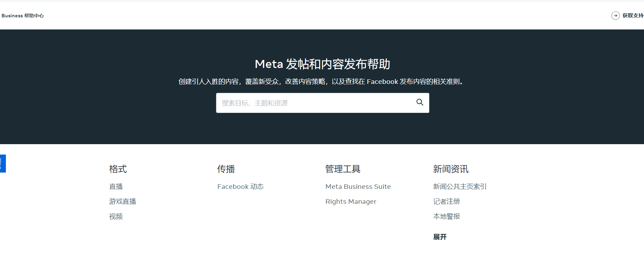Screen dimensions: 644x254
Task: Open the 视频 help topic
Action: click(x=116, y=217)
